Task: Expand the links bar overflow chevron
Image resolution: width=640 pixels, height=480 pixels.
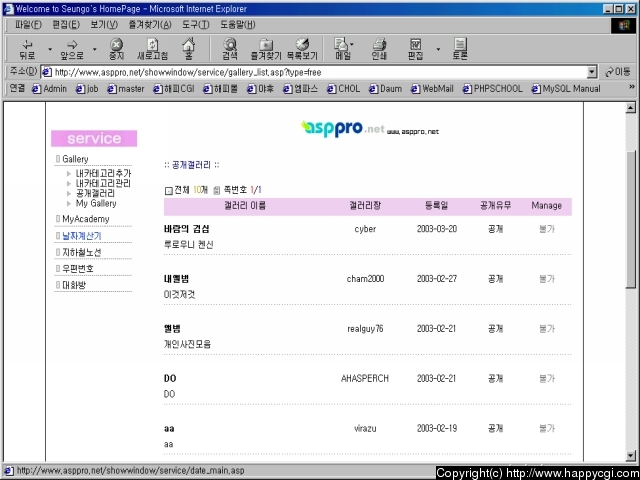Action: pos(632,87)
